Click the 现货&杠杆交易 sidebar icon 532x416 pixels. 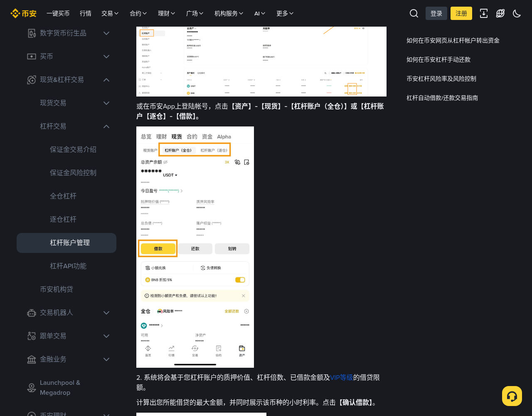(x=32, y=80)
